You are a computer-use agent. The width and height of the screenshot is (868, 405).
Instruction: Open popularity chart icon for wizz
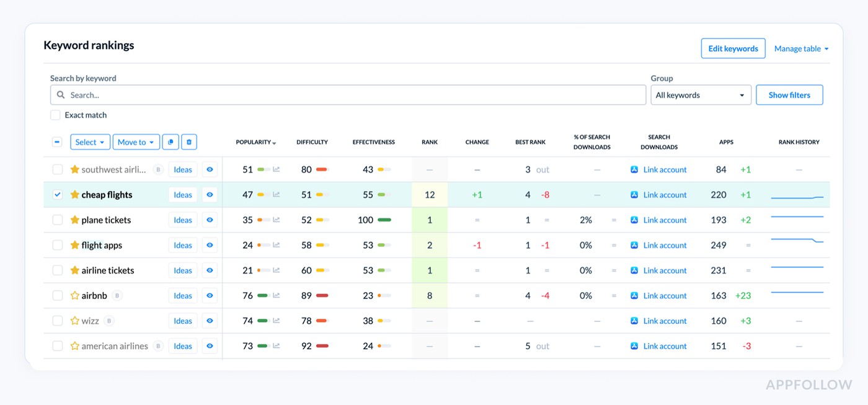(x=277, y=321)
